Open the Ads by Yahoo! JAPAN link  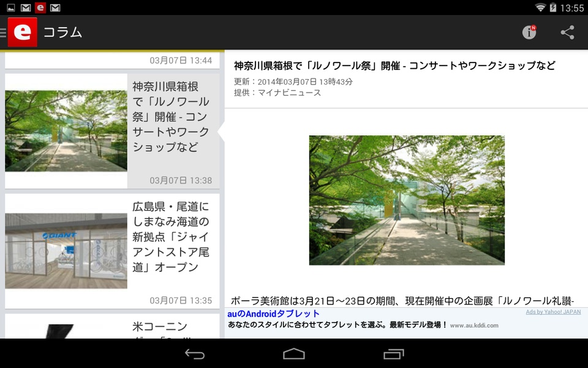click(553, 312)
